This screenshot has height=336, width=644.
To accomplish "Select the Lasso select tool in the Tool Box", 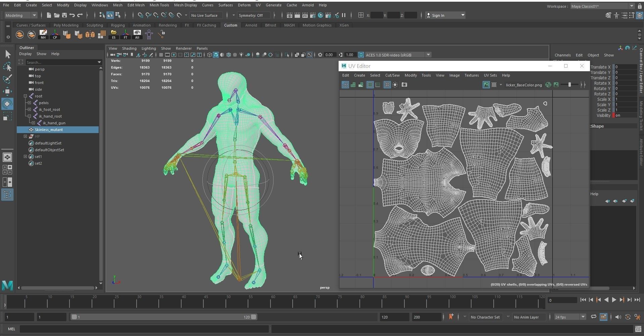I will 8,67.
